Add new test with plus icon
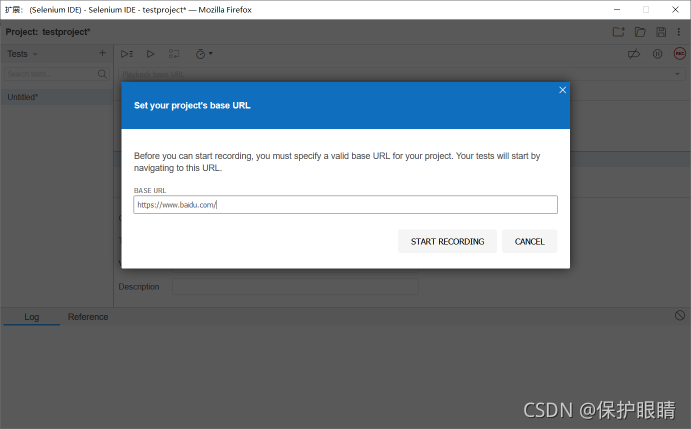This screenshot has height=429, width=691. click(102, 53)
